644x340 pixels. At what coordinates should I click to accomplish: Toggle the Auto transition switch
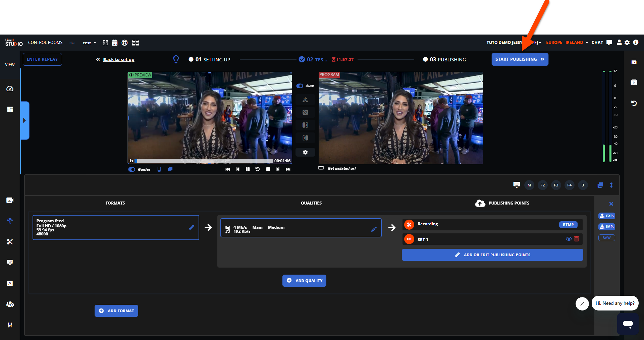click(300, 86)
